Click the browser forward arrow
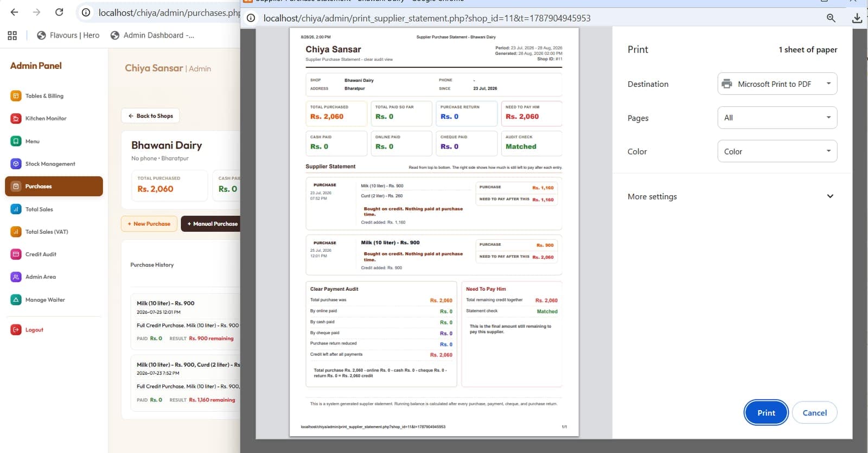Screen dimensions: 868x453 pyautogui.click(x=37, y=12)
